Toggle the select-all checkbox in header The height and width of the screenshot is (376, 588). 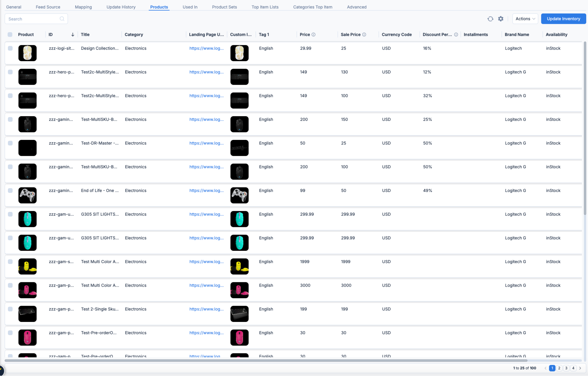(x=10, y=35)
